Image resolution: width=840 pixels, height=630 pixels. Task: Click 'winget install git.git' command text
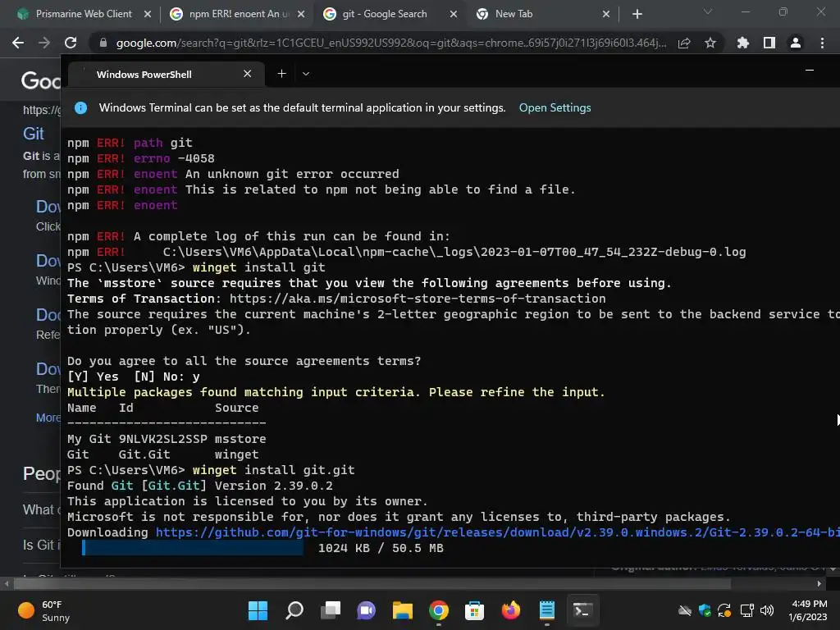273,470
